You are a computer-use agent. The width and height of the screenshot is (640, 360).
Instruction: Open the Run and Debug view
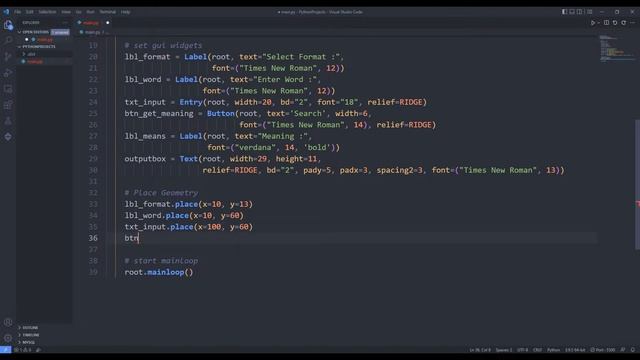pyautogui.click(x=8, y=73)
